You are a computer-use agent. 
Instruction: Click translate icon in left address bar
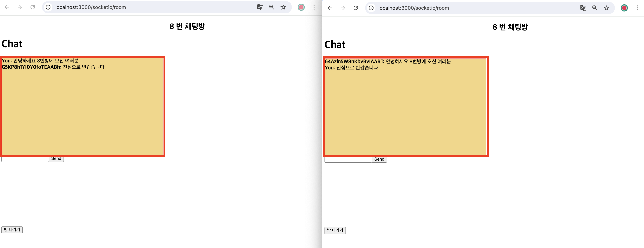point(260,7)
